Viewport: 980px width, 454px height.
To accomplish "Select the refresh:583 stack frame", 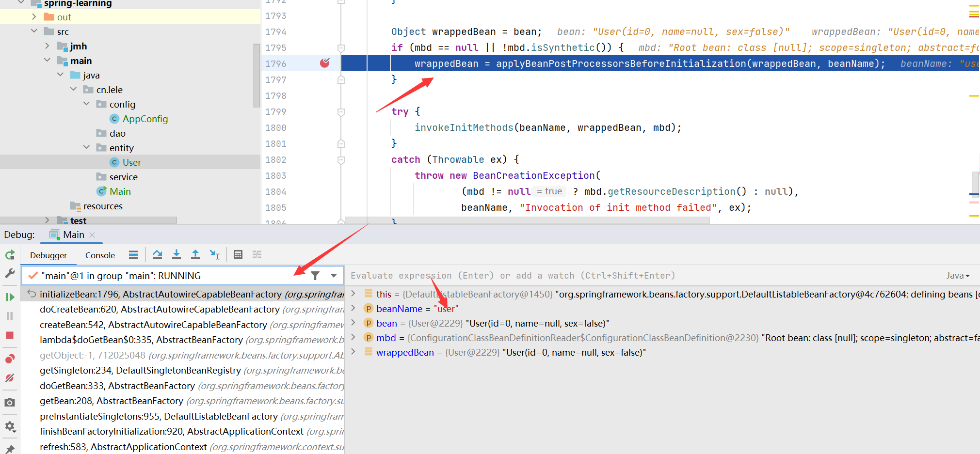I will [x=182, y=447].
